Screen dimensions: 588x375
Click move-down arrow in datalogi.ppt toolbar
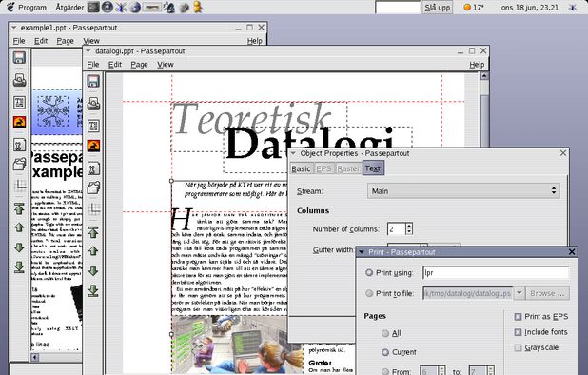(93, 270)
